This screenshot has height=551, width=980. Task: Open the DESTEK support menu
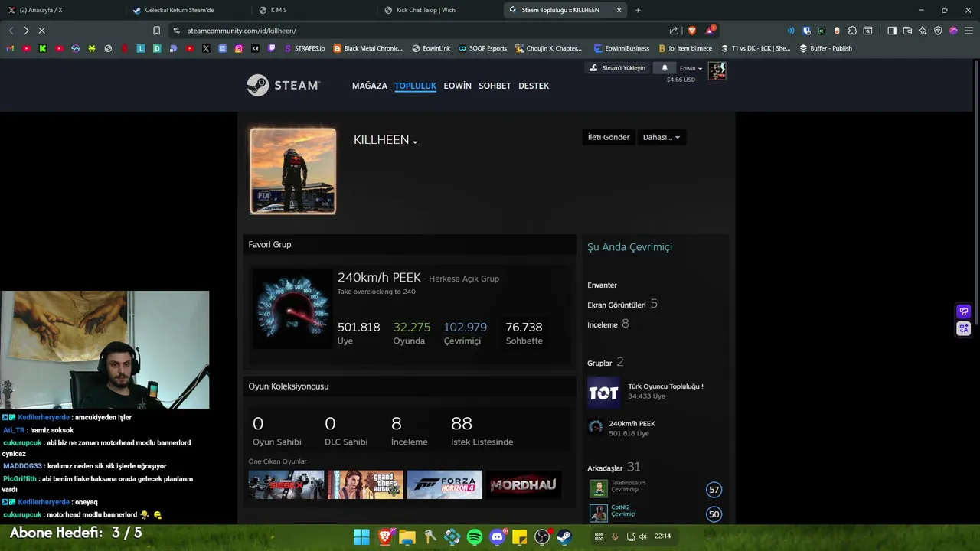point(534,86)
